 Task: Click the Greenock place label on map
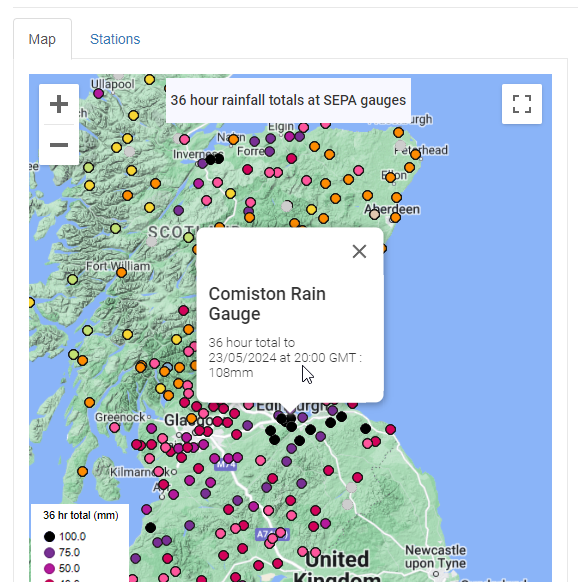[120, 417]
